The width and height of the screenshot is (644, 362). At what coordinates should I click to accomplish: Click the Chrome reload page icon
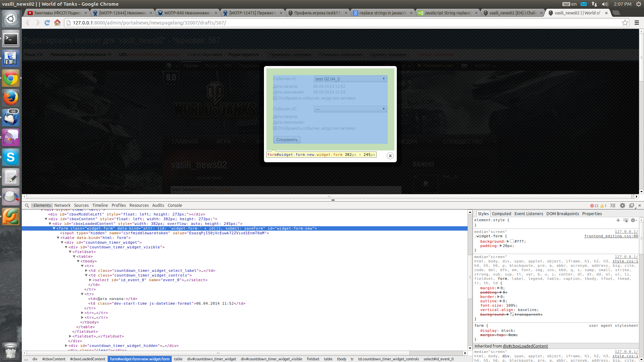[x=47, y=23]
